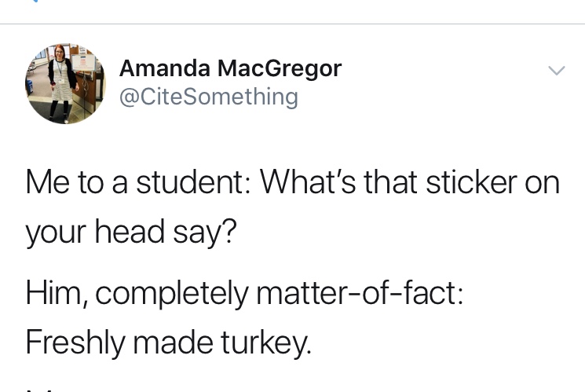Click the Amanda MacGregor display name

click(230, 68)
